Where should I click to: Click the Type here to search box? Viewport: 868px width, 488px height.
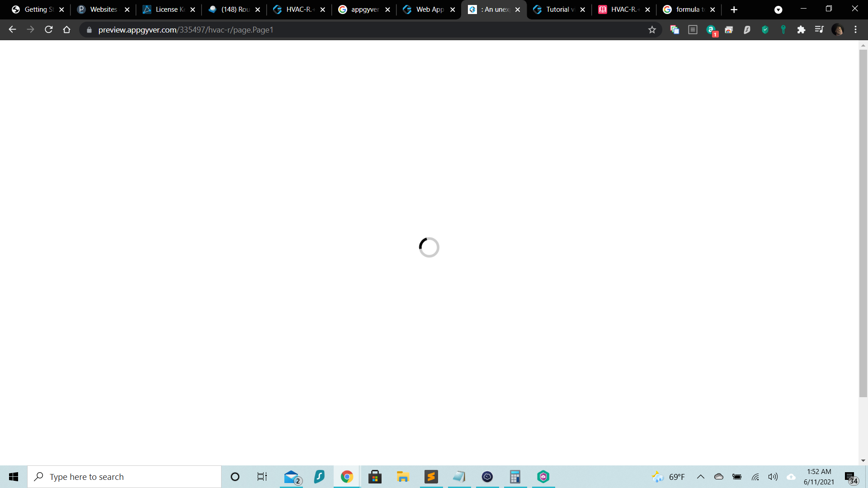(124, 477)
